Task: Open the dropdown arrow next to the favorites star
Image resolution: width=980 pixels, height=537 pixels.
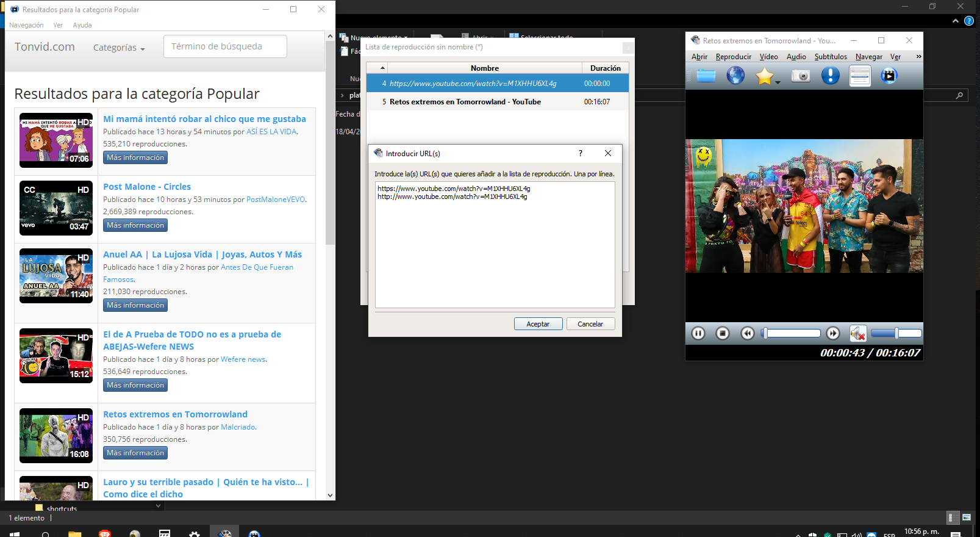Action: pos(778,82)
